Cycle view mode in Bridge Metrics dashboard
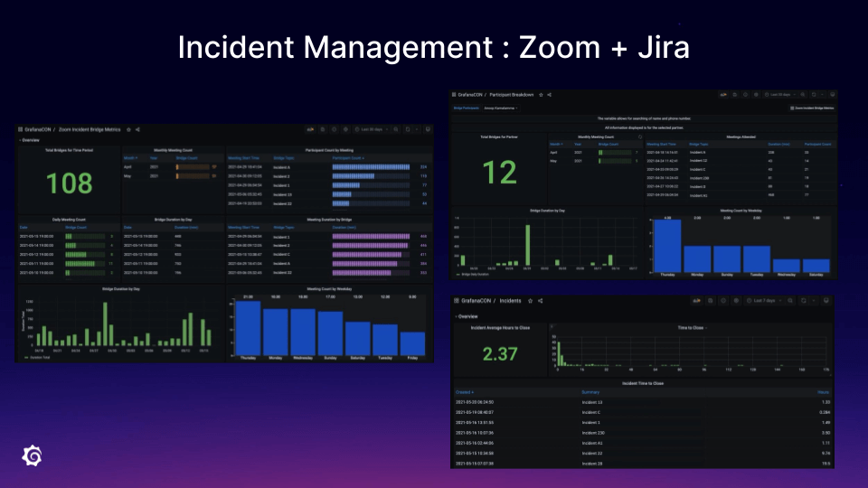This screenshot has height=488, width=868. coord(428,129)
